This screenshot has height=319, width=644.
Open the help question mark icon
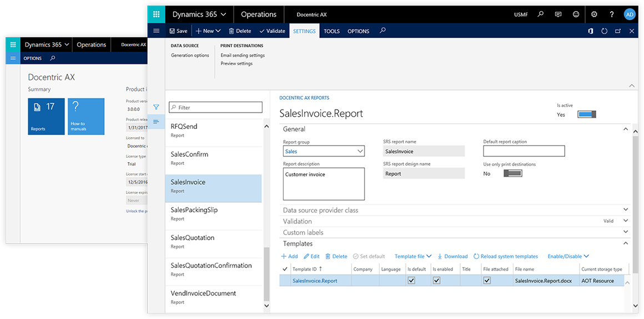coord(612,14)
